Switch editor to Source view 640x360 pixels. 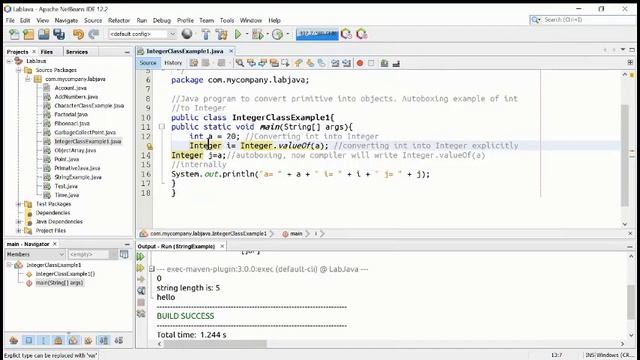[148, 63]
